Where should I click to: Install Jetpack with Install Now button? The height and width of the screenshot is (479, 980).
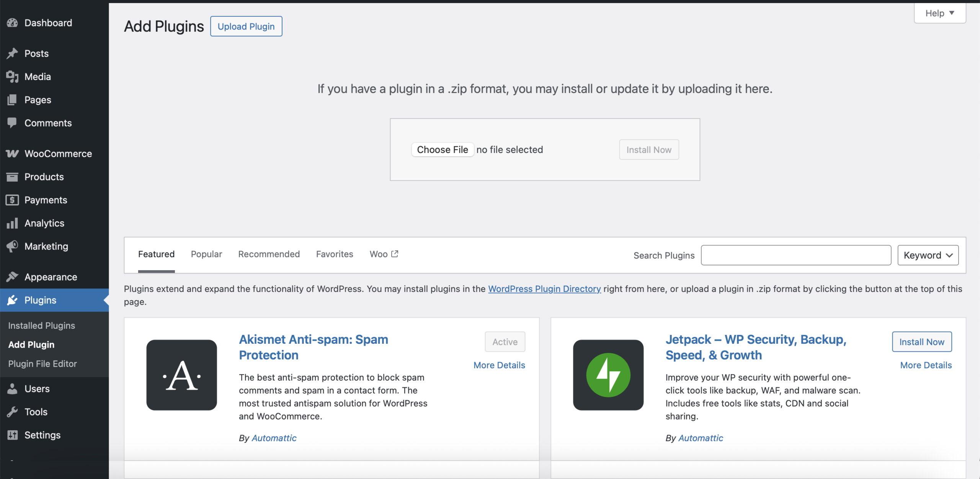click(921, 342)
